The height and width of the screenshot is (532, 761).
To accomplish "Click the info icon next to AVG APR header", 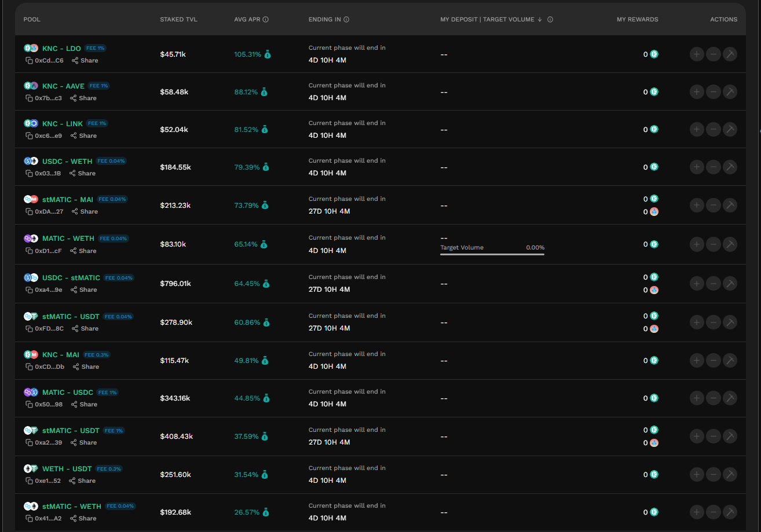I will click(266, 20).
